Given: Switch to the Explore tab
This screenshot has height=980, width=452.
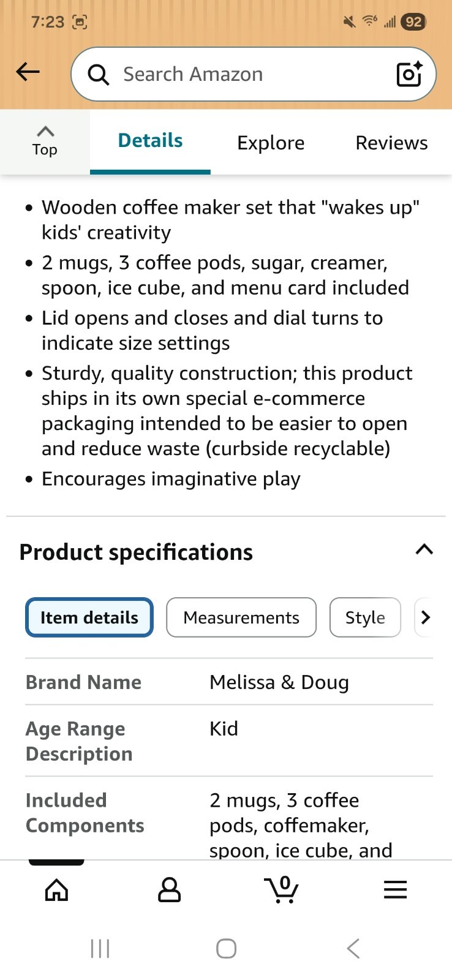Looking at the screenshot, I should coord(271,143).
